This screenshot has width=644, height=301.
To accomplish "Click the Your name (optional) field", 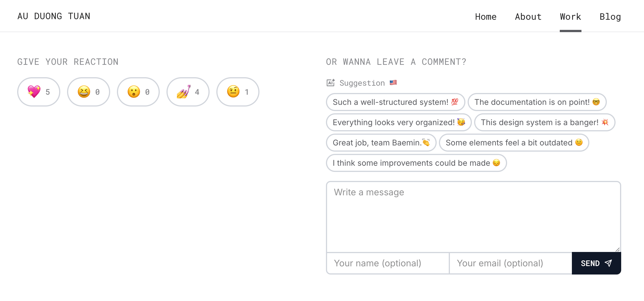I will pos(388,263).
